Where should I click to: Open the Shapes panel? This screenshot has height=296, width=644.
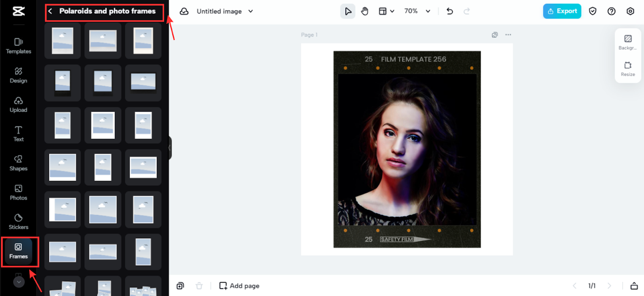18,163
